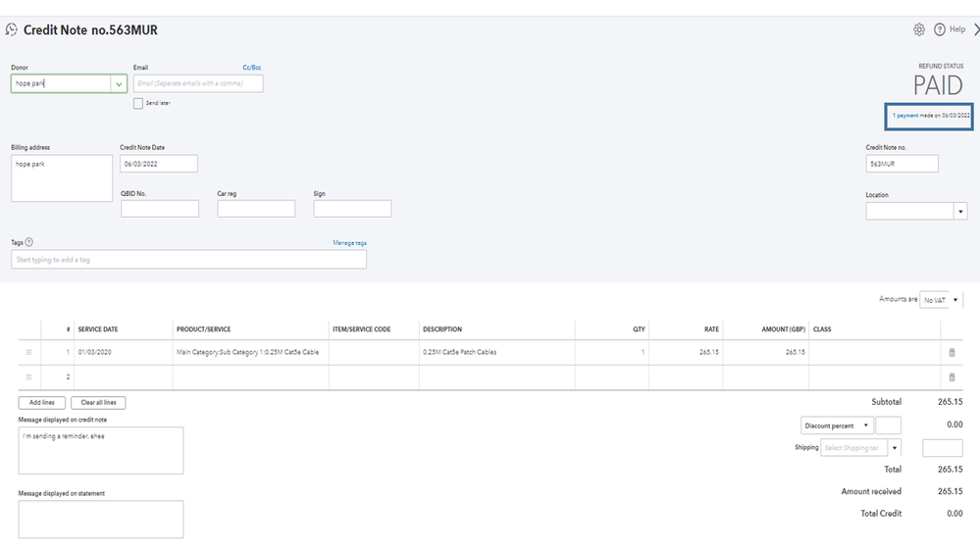Click the Tags help info icon
The width and height of the screenshot is (980, 551).
[29, 242]
